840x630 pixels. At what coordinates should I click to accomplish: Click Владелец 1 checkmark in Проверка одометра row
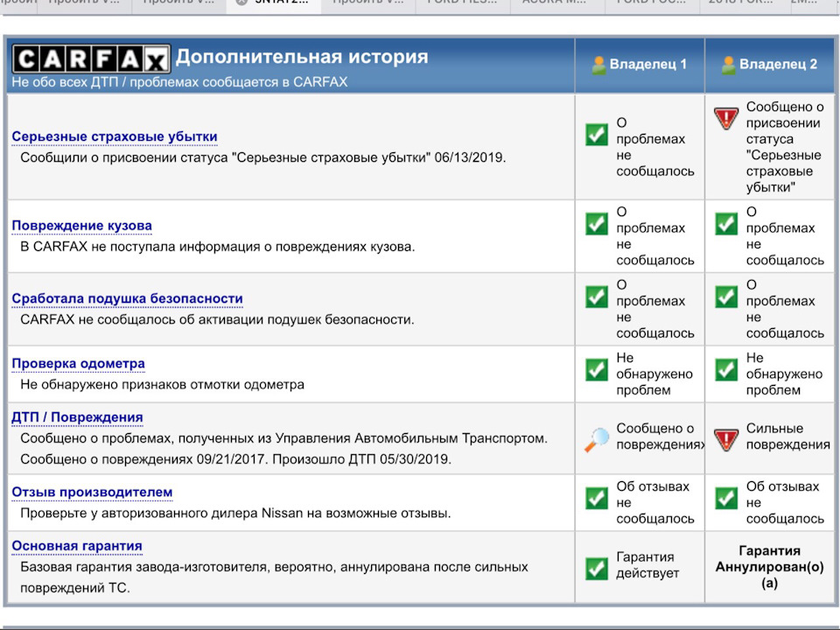(x=596, y=369)
